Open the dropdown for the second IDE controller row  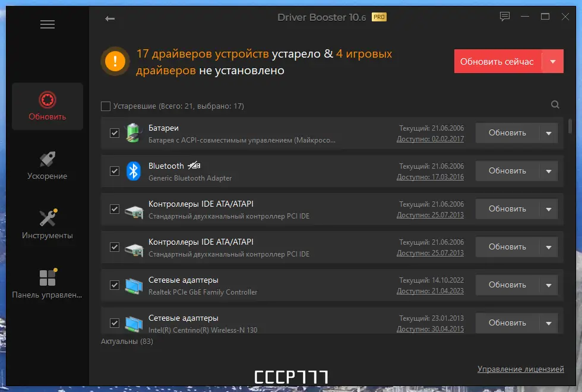click(x=549, y=247)
